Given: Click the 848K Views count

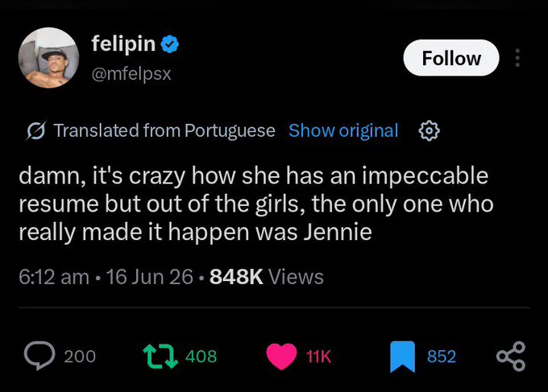Looking at the screenshot, I should click(x=267, y=277).
